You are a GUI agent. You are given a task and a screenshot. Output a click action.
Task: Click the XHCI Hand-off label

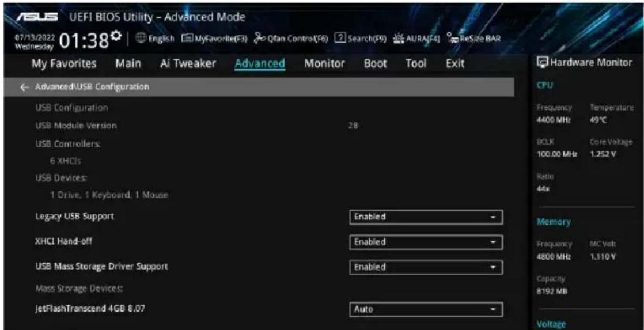64,241
